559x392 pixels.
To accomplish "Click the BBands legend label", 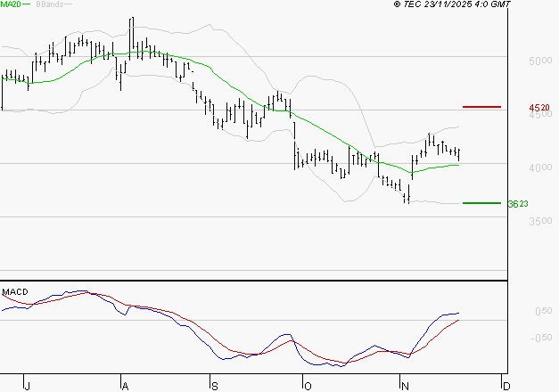I will 50,4.
